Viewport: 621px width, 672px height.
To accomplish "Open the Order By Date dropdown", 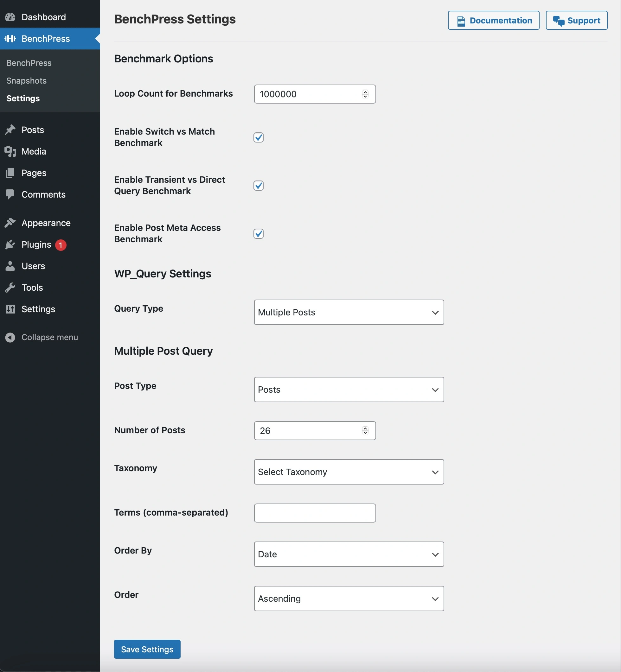I will click(349, 554).
